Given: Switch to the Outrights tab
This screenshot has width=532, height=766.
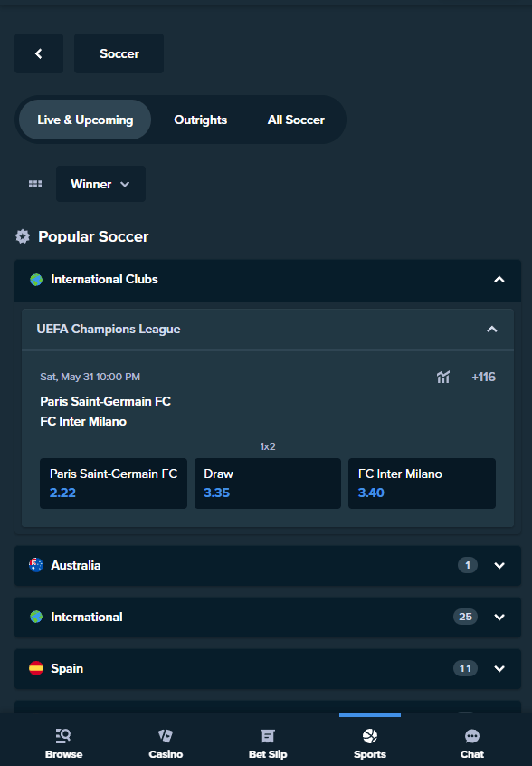Looking at the screenshot, I should (201, 120).
